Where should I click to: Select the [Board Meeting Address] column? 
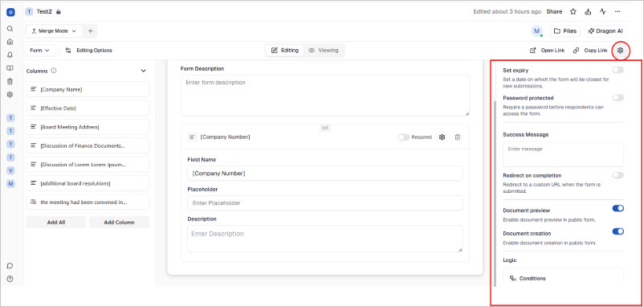tap(88, 127)
